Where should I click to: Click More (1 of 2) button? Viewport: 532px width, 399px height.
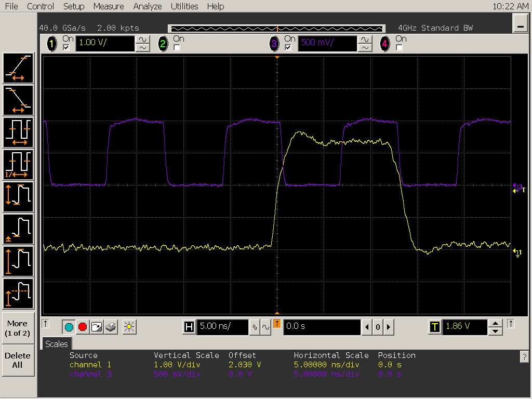coord(17,328)
